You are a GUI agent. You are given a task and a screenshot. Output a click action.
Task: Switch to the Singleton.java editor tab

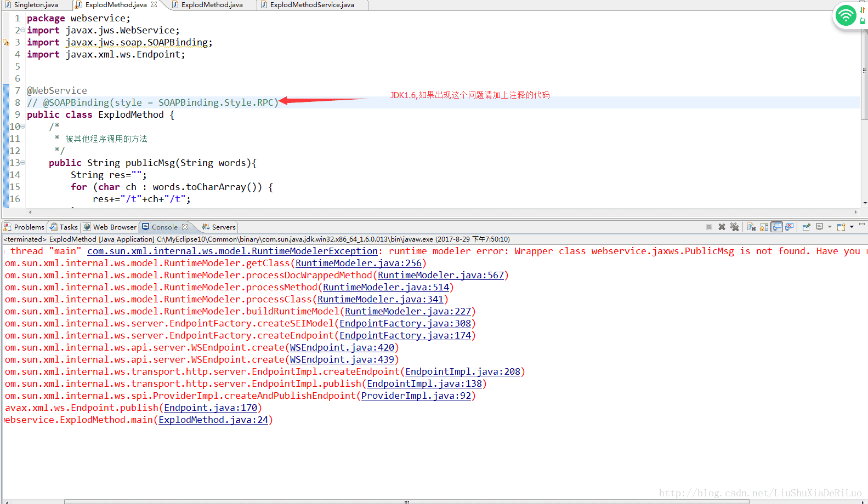(x=36, y=4)
